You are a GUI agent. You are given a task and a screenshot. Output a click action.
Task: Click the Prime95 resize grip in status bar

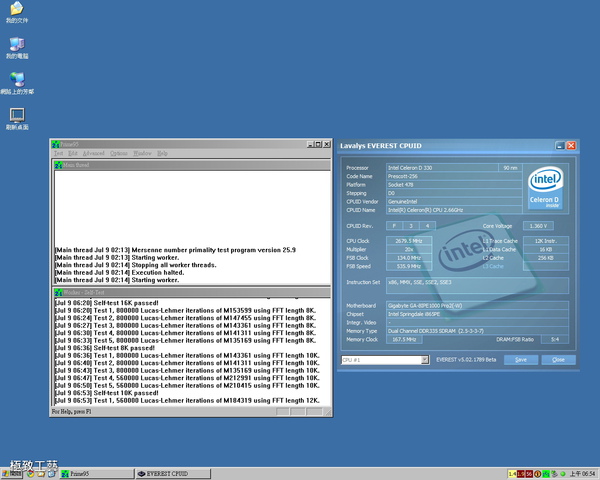(328, 412)
